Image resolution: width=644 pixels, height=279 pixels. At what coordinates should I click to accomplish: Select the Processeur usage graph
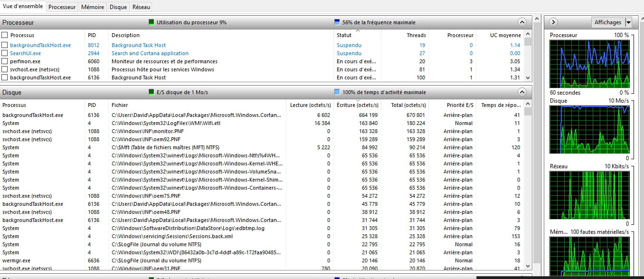click(x=589, y=64)
